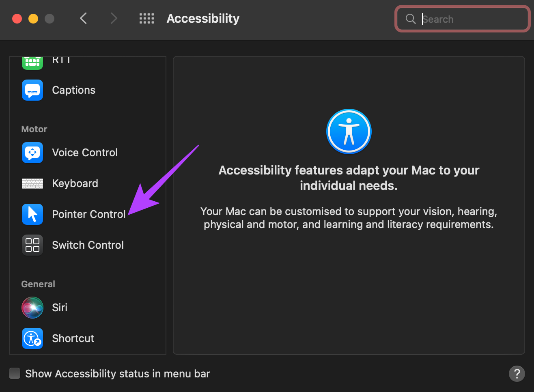534x392 pixels.
Task: Select the Siri label under General
Action: point(60,308)
